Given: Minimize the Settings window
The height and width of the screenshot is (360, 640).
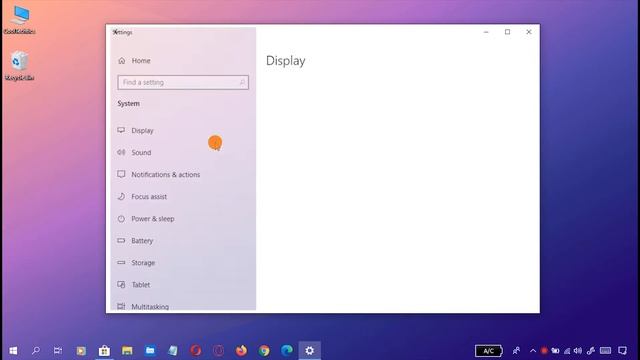Looking at the screenshot, I should point(486,32).
